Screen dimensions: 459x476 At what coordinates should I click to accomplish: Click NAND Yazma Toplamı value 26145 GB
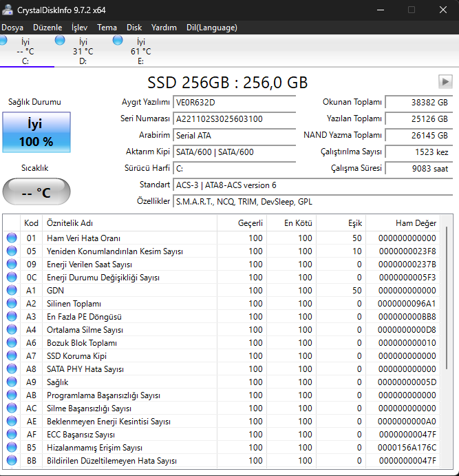pyautogui.click(x=419, y=136)
